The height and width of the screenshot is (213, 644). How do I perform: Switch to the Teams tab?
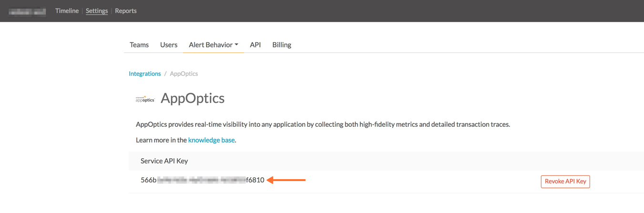pos(139,45)
